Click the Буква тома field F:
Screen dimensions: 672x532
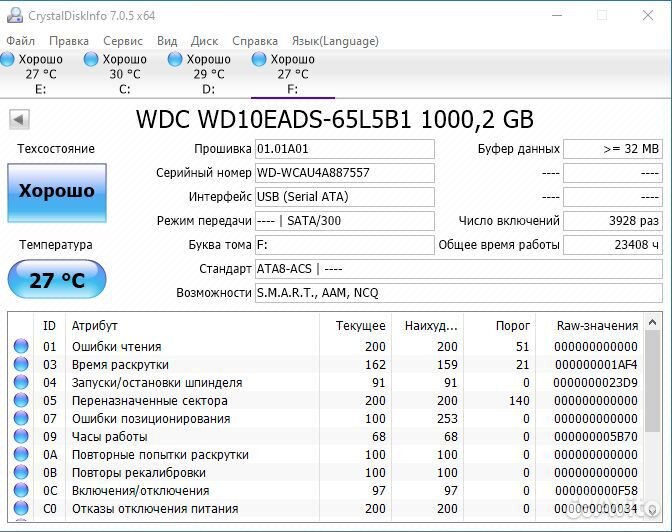tap(345, 245)
